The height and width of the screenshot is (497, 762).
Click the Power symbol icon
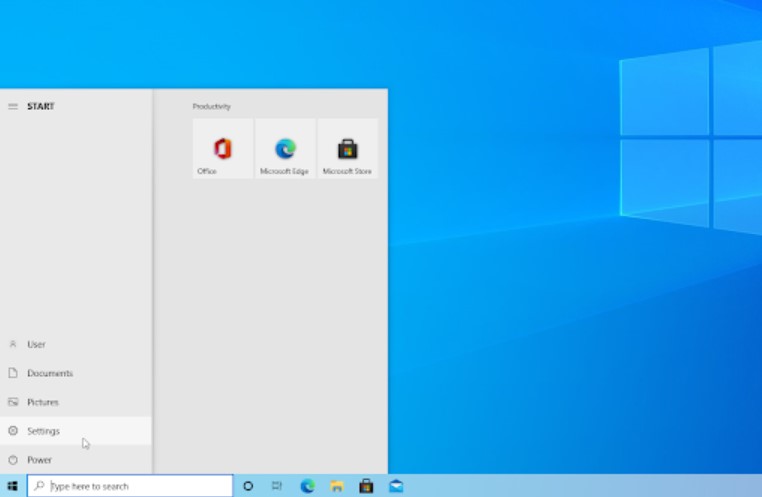(x=13, y=460)
